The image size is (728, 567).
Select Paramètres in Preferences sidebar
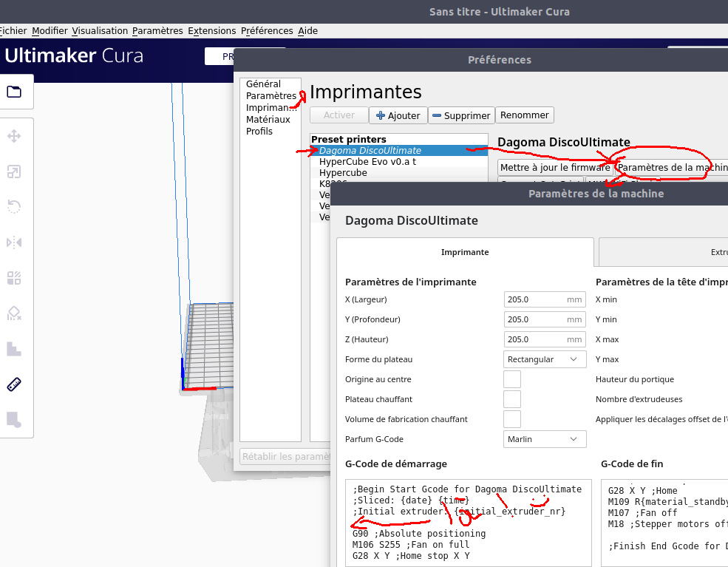(x=271, y=95)
